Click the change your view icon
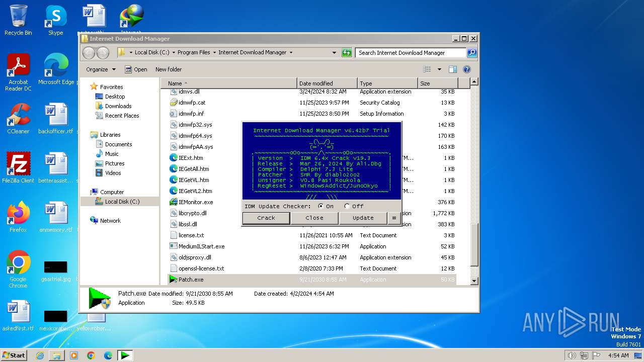 point(427,69)
